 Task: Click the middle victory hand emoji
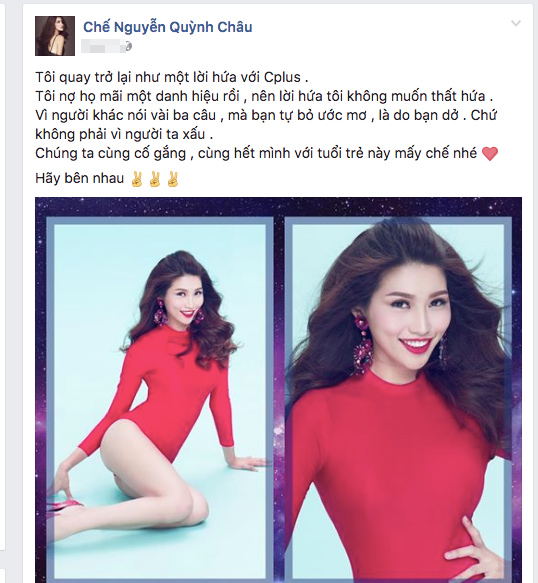(x=155, y=179)
